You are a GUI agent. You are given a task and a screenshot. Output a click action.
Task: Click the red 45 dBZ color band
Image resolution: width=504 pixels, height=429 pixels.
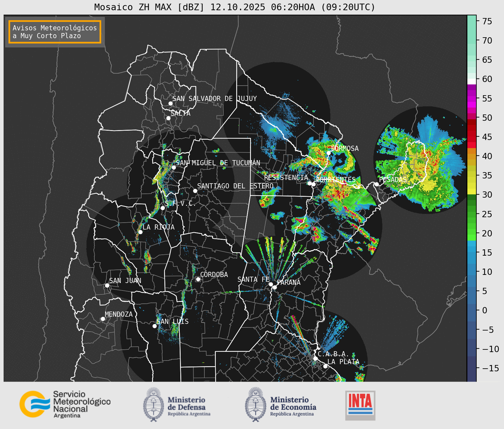pyautogui.click(x=472, y=139)
